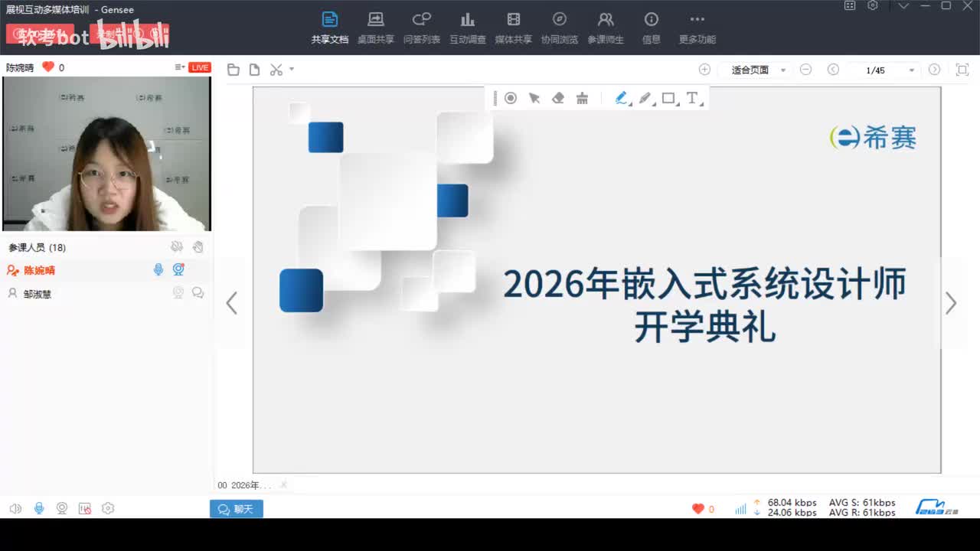Click the bottom heart likes counter

703,509
